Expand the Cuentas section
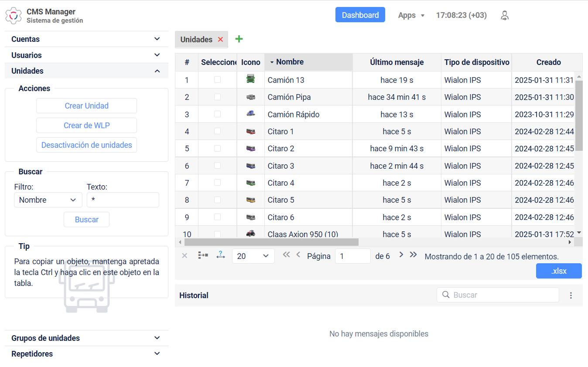The image size is (588, 367). pos(86,39)
